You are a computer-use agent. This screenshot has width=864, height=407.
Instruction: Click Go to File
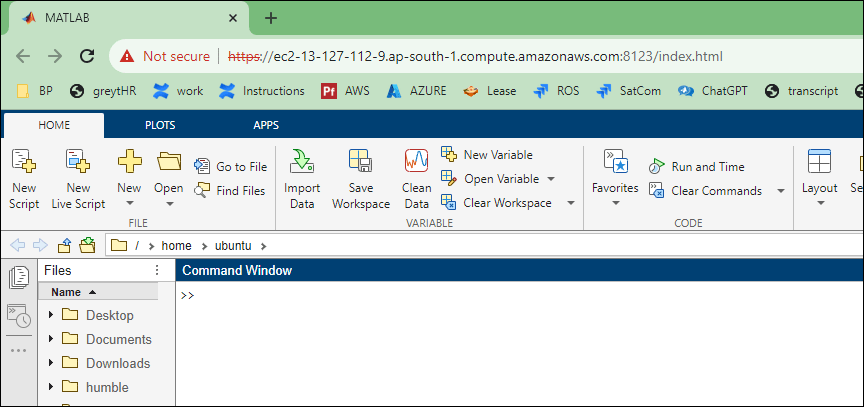click(x=230, y=166)
